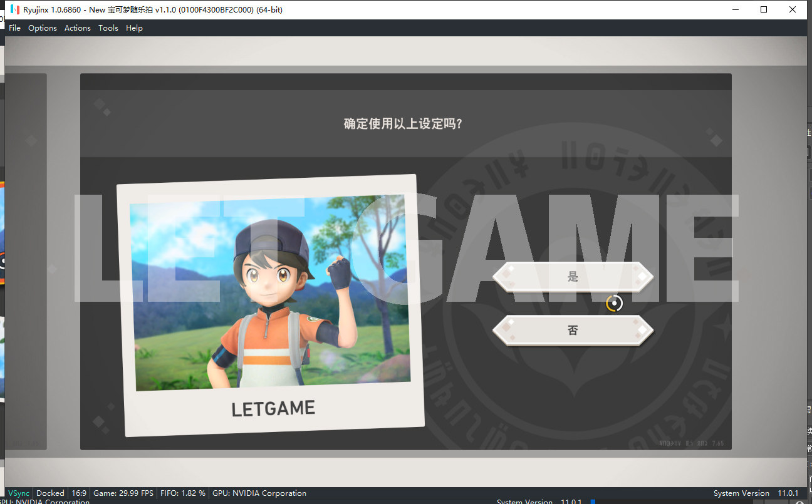Click the System Version 11.0.1 label
Viewport: 812px width, 504px height.
(756, 493)
